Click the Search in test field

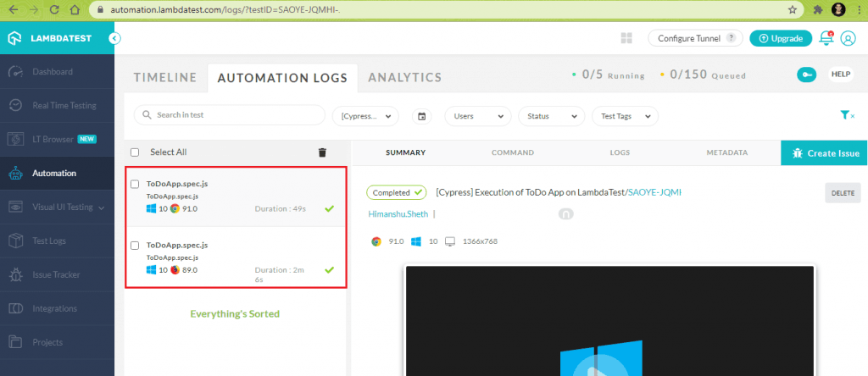coord(229,115)
